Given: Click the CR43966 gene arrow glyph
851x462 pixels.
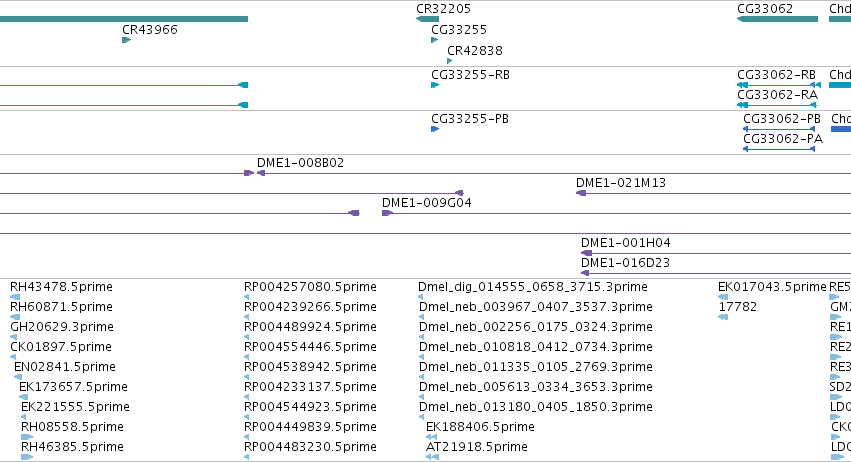Looking at the screenshot, I should 126,40.
